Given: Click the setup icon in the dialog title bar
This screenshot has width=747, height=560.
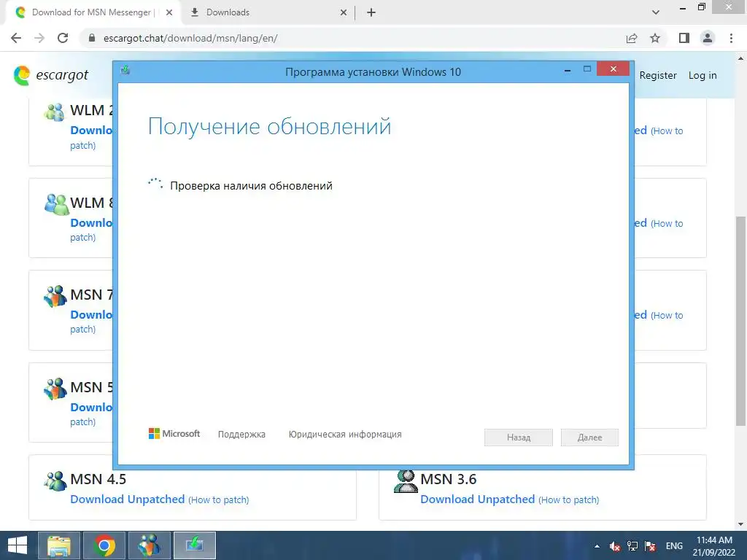Looking at the screenshot, I should pyautogui.click(x=125, y=71).
